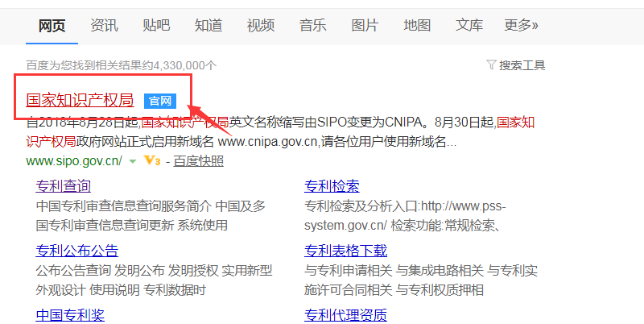
Task: Click description text 与专利申请相关
Action: (x=349, y=271)
